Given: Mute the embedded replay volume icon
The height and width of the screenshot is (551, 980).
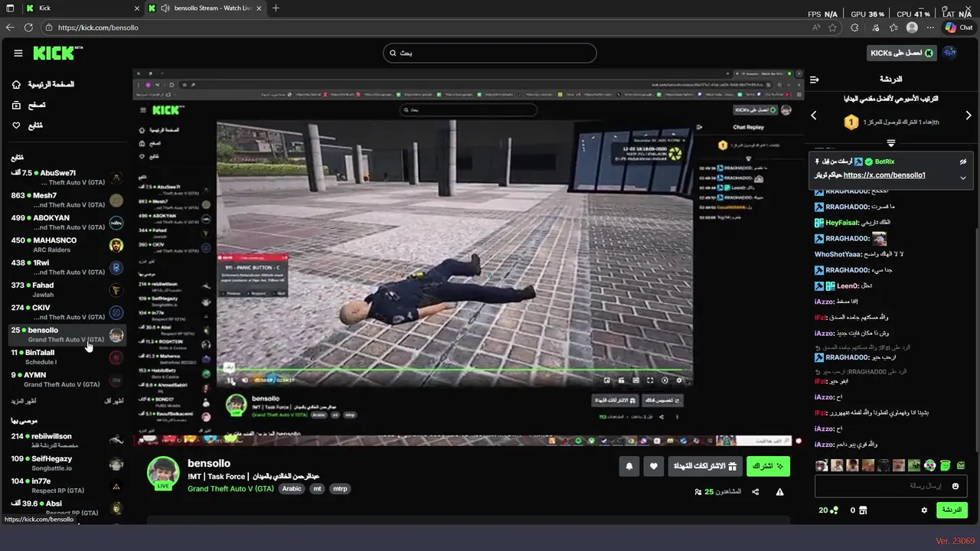Looking at the screenshot, I should (245, 380).
